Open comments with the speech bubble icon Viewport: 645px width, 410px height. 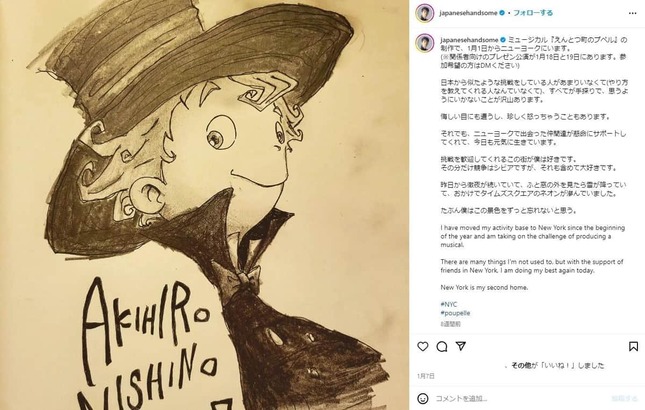(442, 347)
